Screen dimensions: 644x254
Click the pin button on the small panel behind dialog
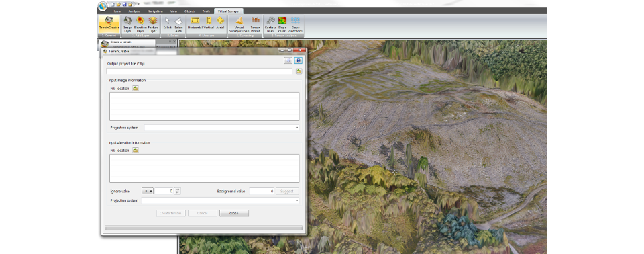[x=170, y=42]
